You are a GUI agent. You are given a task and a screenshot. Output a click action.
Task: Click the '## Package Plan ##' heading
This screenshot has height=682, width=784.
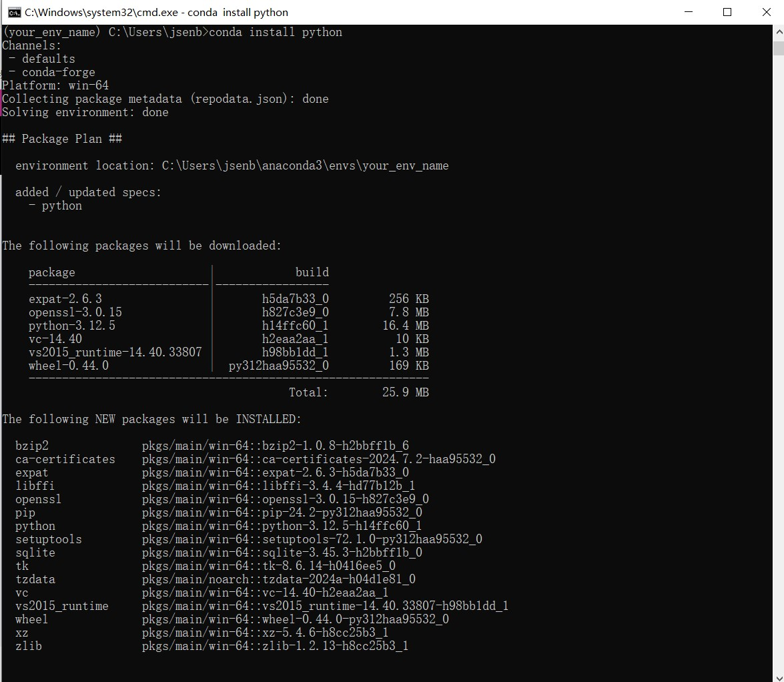click(62, 139)
